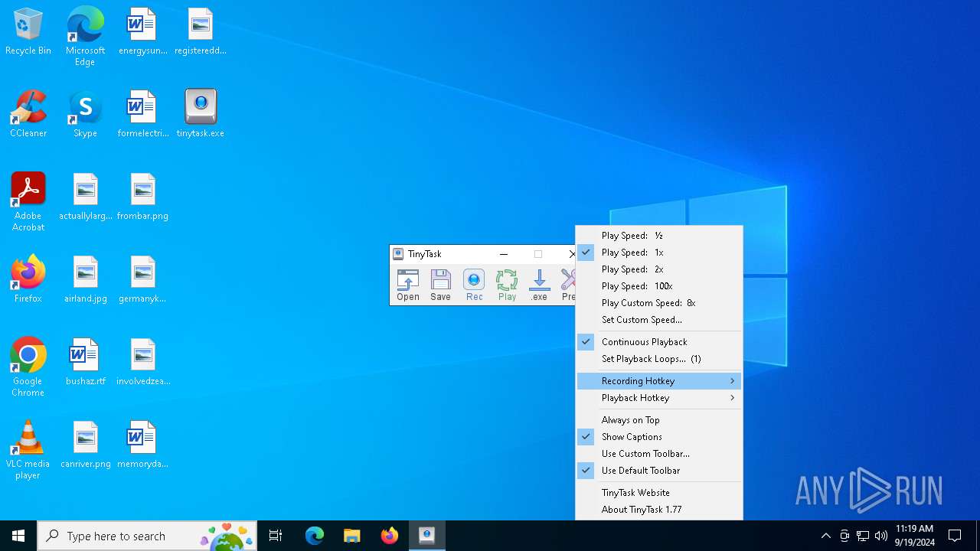Open the Recycle Bin desktop icon
Viewport: 980px width, 551px height.
(x=28, y=32)
